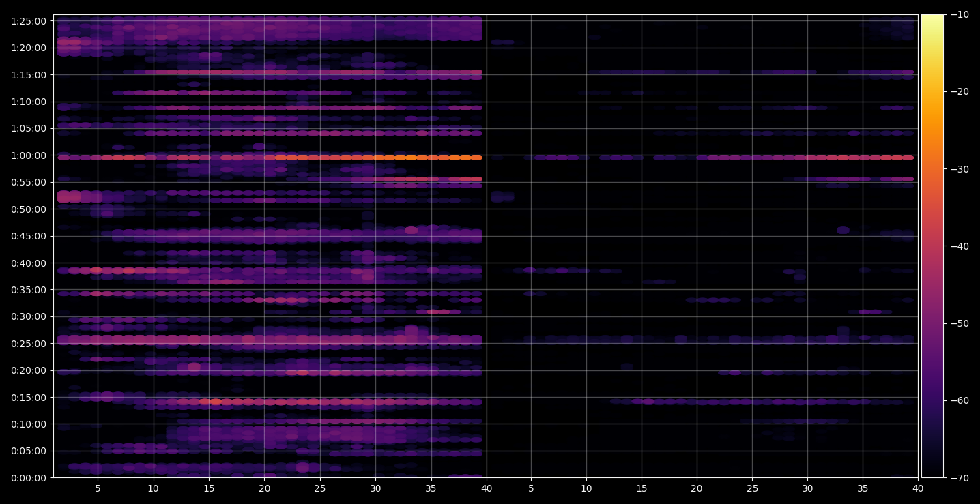
Task: Select x-axis label 30 under the left heatmap
Action: pyautogui.click(x=375, y=488)
